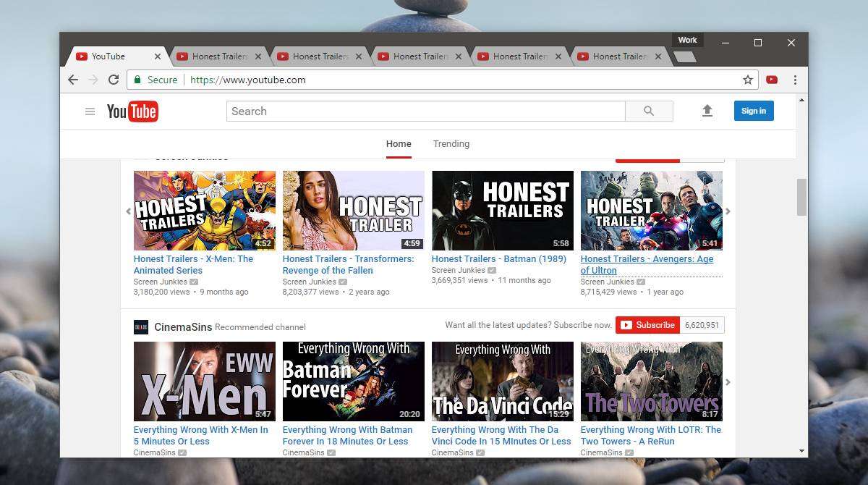Viewport: 868px width, 485px height.
Task: Click Batman Honest Trailers thumbnail
Action: (x=503, y=211)
